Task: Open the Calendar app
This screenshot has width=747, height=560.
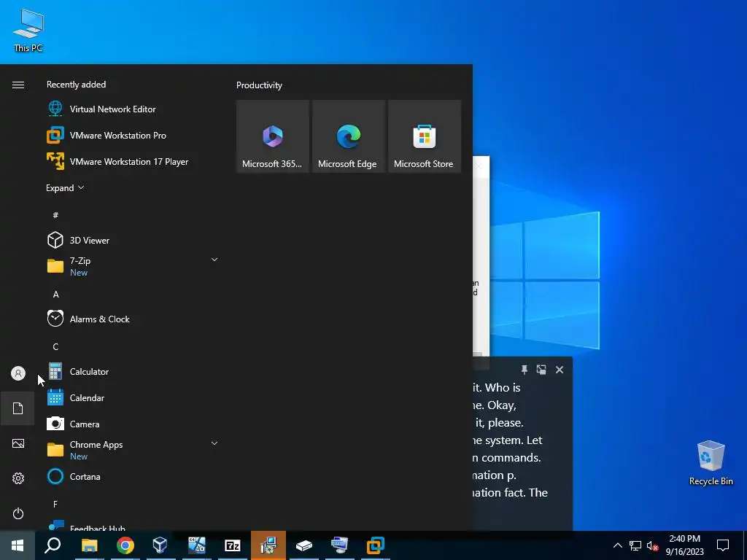Action: coord(133,397)
